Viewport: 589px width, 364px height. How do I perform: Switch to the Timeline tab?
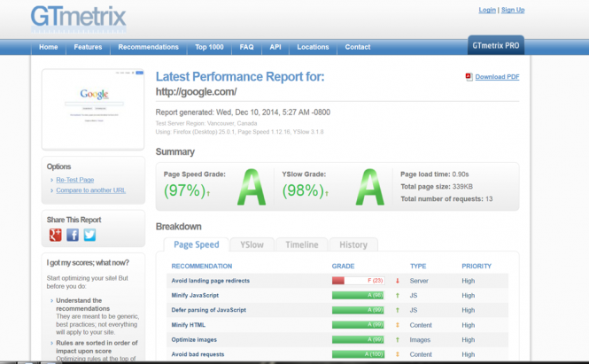302,245
